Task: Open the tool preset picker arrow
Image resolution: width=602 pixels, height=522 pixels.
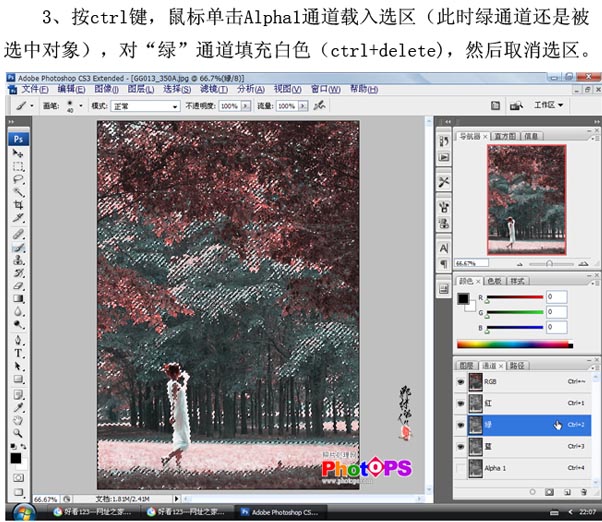Action: pyautogui.click(x=32, y=106)
